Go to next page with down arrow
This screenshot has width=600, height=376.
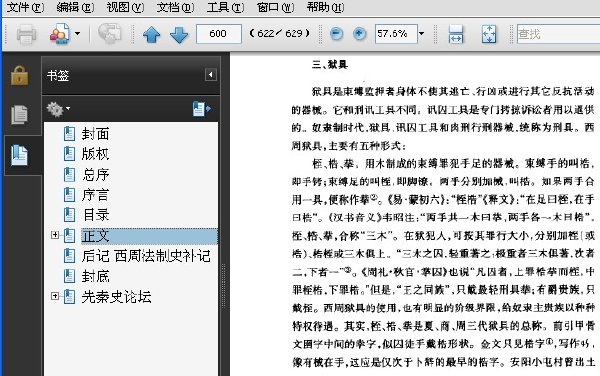(179, 34)
